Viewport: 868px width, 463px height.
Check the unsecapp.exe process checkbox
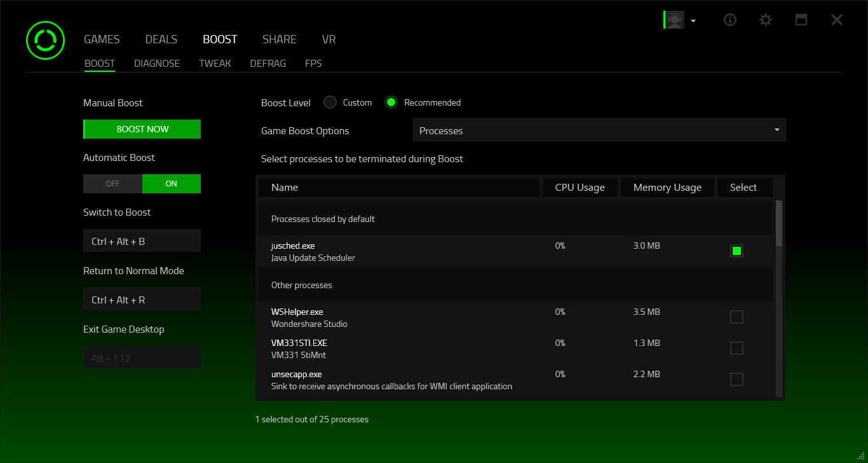click(736, 379)
